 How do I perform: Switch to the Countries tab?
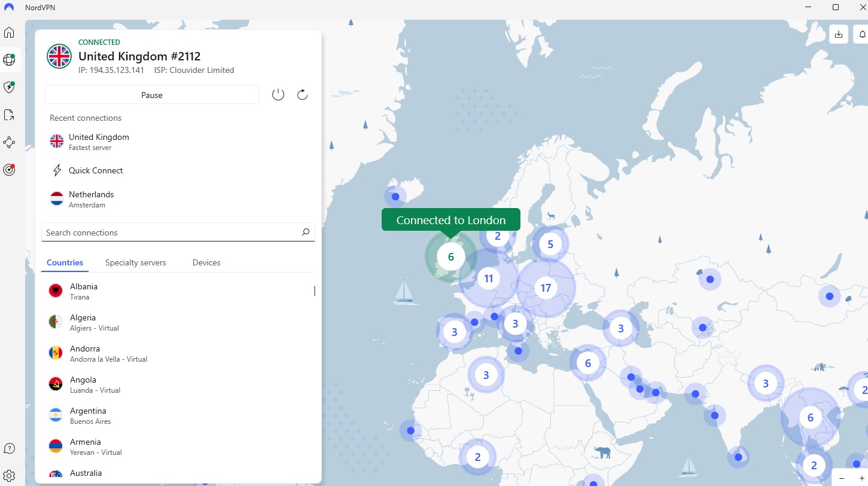[65, 262]
